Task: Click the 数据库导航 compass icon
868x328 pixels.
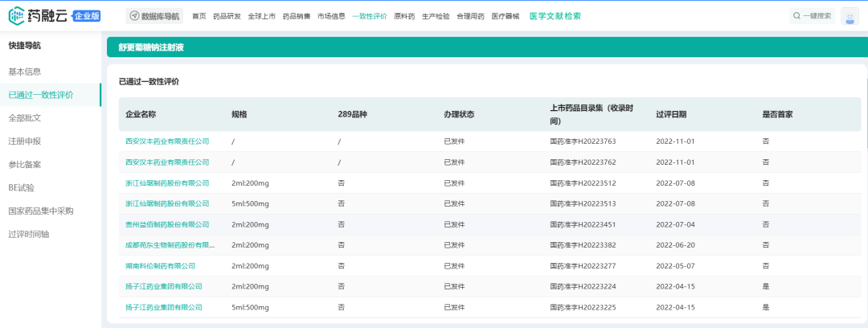Action: coord(134,16)
